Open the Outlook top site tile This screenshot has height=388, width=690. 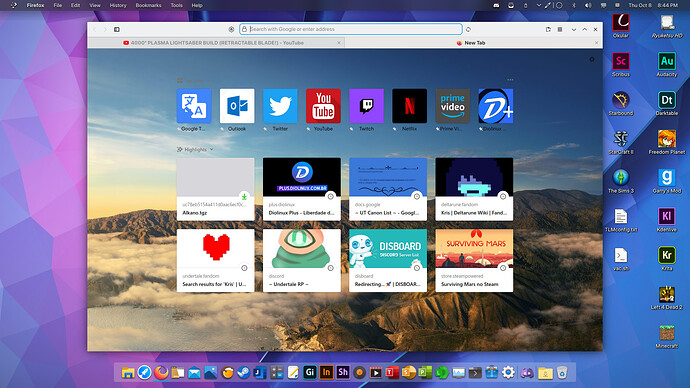[x=237, y=106]
